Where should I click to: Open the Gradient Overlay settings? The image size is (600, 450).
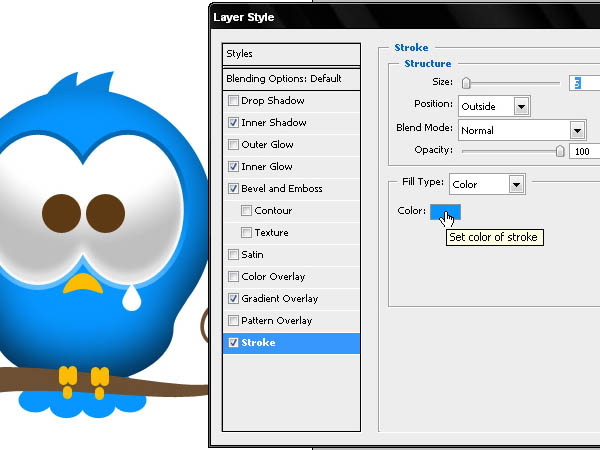tap(280, 298)
